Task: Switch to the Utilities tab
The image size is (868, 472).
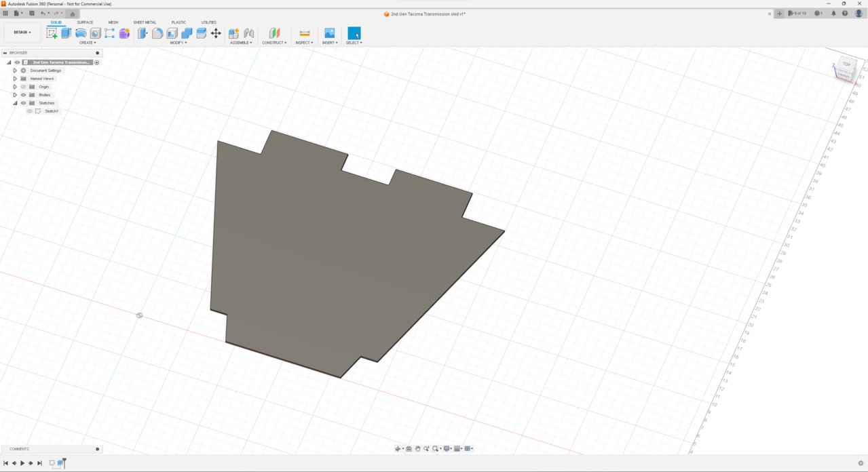Action: [x=208, y=22]
